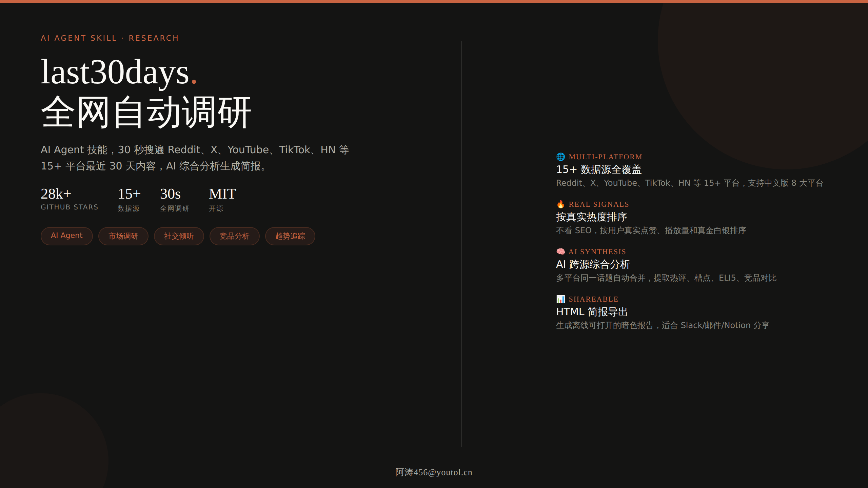The image size is (868, 488).
Task: Click the GITHUB STARS label
Action: click(x=70, y=207)
